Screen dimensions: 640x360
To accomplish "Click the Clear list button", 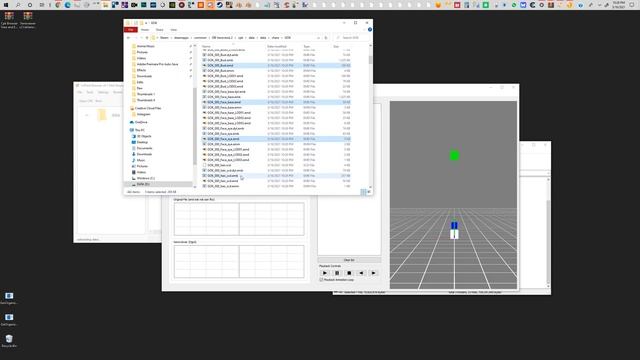I will click(349, 260).
